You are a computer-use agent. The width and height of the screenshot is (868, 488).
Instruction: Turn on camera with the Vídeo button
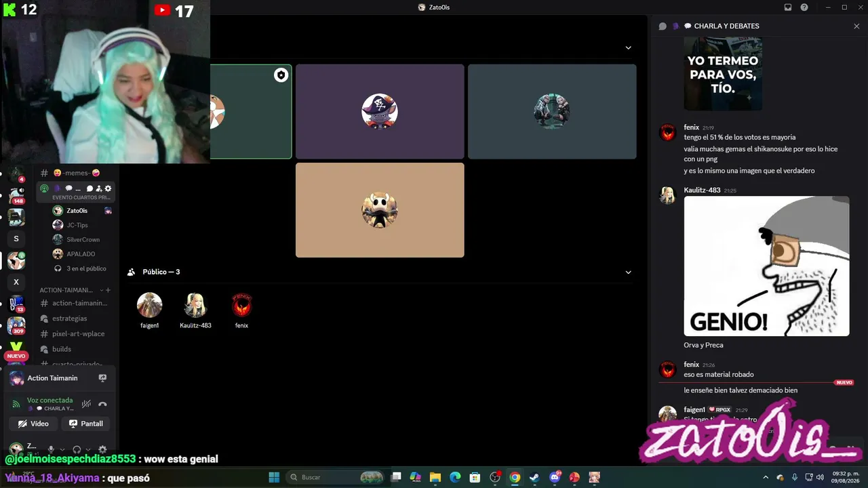pyautogui.click(x=34, y=424)
